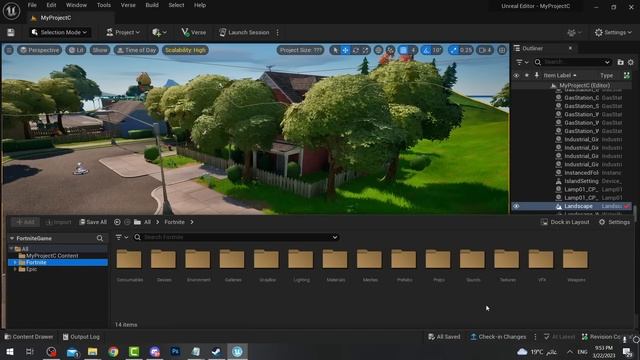Open Outliner settings gear icon
The width and height of the screenshot is (640, 360).
631,62
